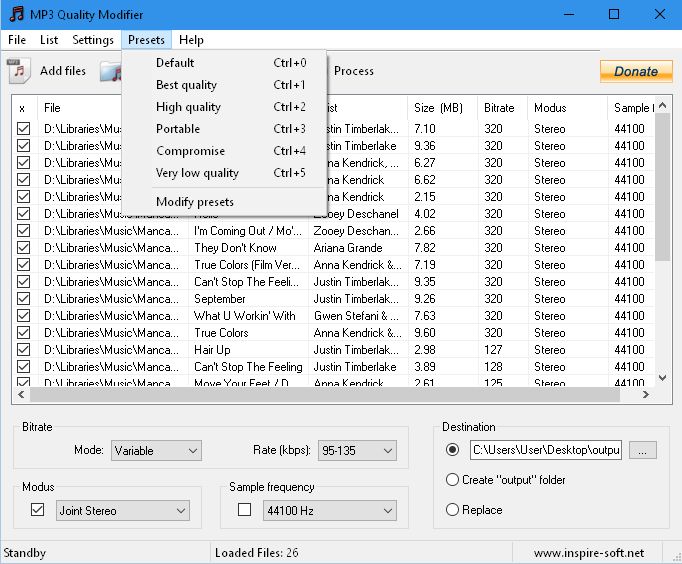Select the Replace destination radio button

(x=453, y=510)
